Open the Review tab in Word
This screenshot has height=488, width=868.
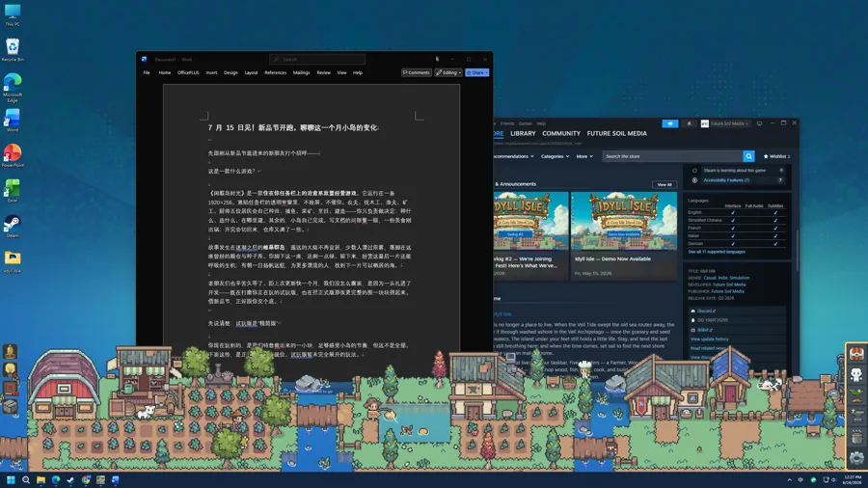tap(323, 72)
